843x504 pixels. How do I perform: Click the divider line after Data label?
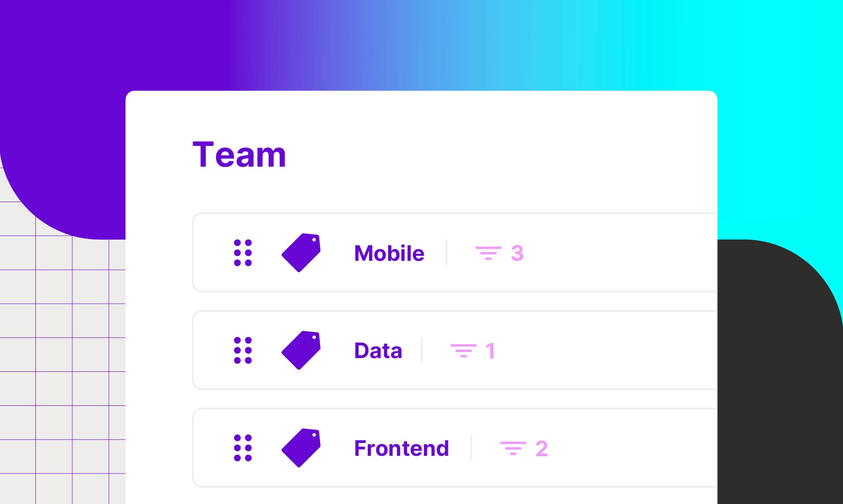(422, 350)
